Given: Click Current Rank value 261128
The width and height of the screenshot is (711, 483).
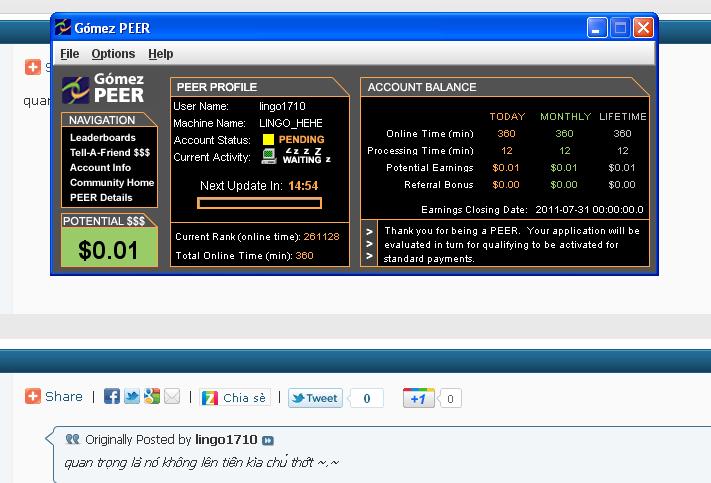Looking at the screenshot, I should (321, 236).
